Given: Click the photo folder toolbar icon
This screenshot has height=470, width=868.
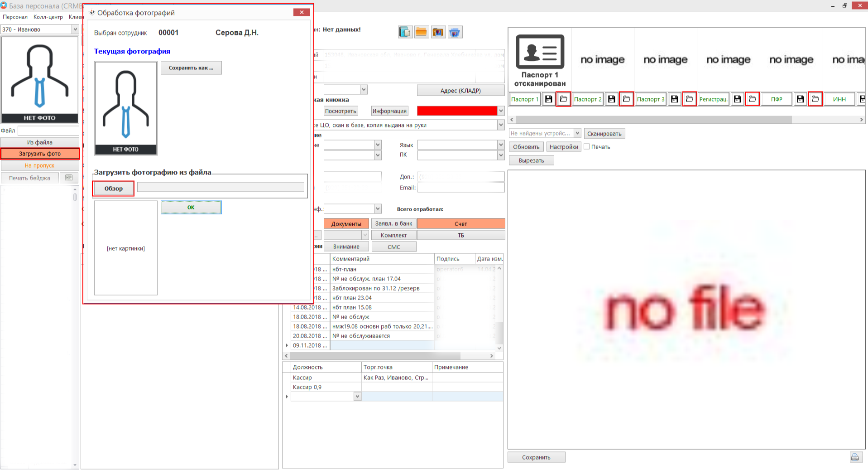Looking at the screenshot, I should [x=438, y=32].
